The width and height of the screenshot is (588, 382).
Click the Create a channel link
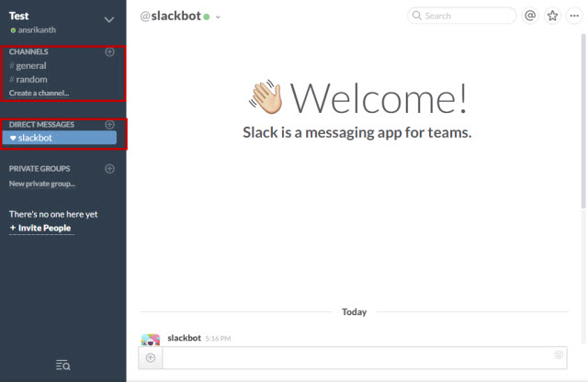click(39, 93)
